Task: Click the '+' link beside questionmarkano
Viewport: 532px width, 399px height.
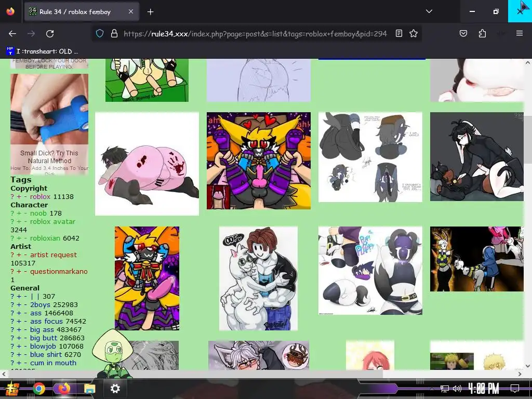Action: pos(19,271)
